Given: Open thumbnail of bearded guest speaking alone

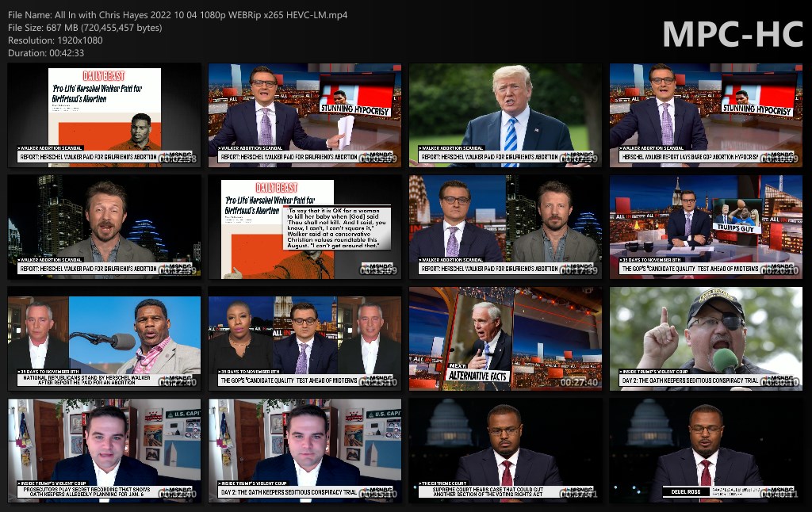Looking at the screenshot, I should (104, 227).
